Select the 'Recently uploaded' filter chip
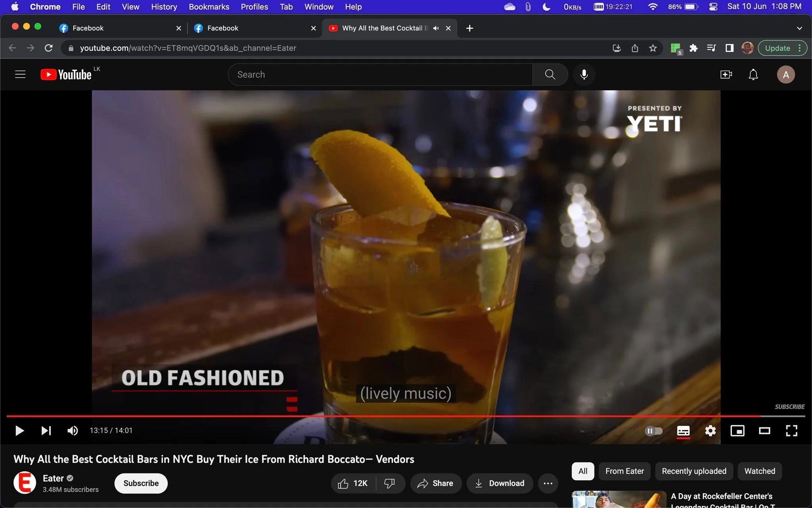 pyautogui.click(x=694, y=471)
